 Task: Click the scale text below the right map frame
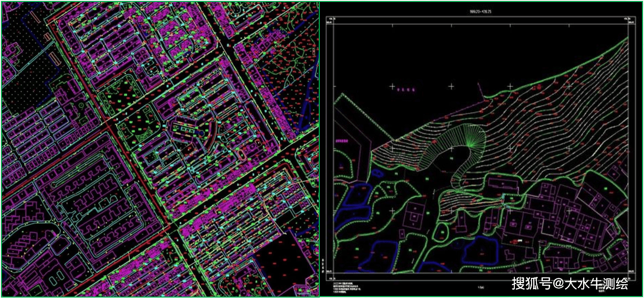point(479,288)
